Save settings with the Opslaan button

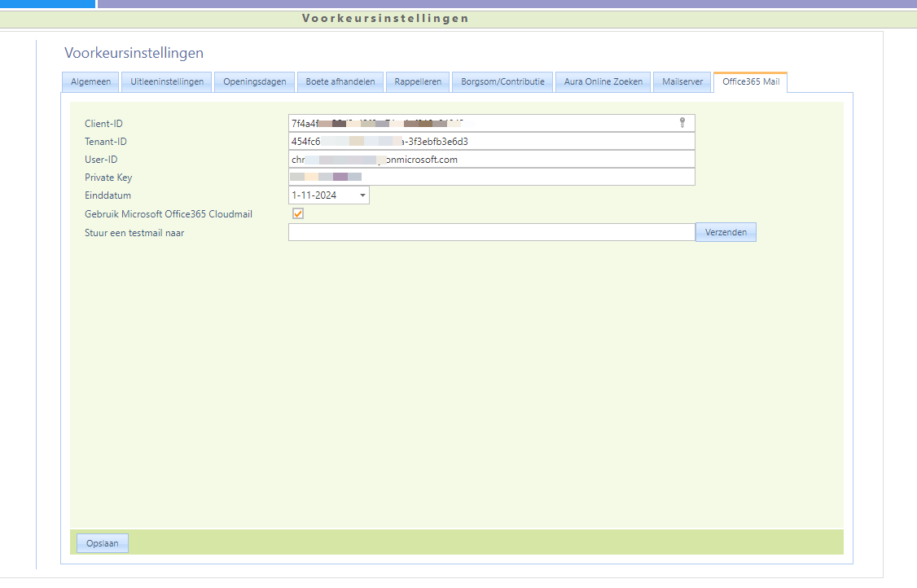(x=103, y=543)
